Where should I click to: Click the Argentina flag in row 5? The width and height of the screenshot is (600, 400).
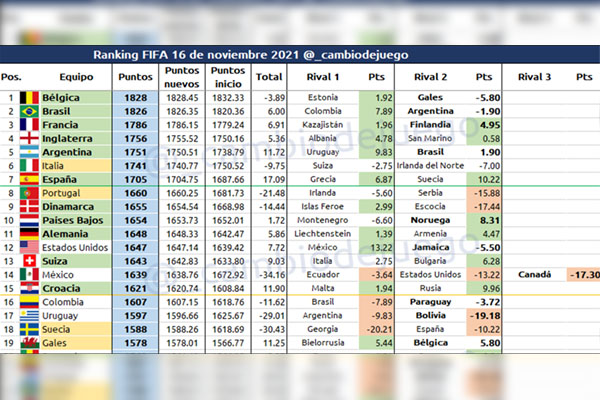29,152
